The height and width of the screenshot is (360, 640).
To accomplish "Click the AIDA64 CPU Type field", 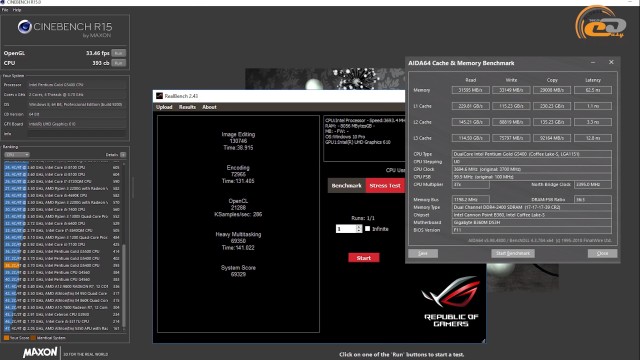I will tap(532, 154).
